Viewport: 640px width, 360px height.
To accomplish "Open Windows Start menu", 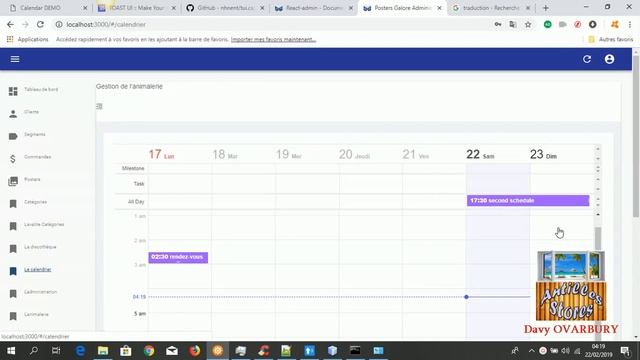I will (11, 350).
